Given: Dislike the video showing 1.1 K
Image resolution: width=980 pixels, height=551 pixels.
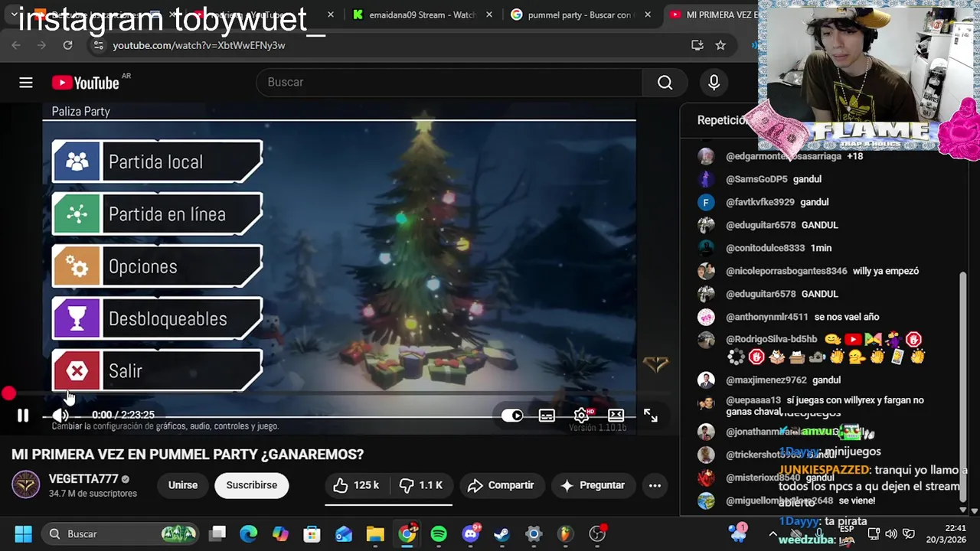Looking at the screenshot, I should (421, 485).
